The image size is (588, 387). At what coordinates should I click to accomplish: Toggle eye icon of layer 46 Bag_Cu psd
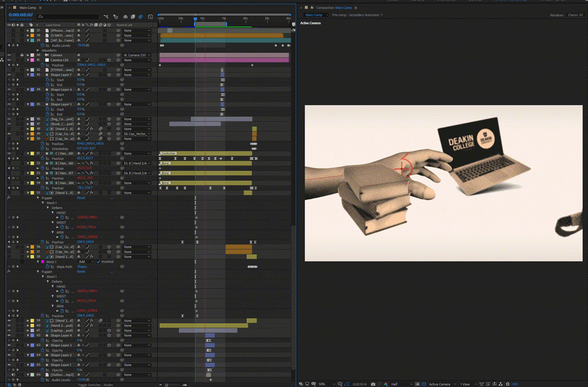point(9,119)
